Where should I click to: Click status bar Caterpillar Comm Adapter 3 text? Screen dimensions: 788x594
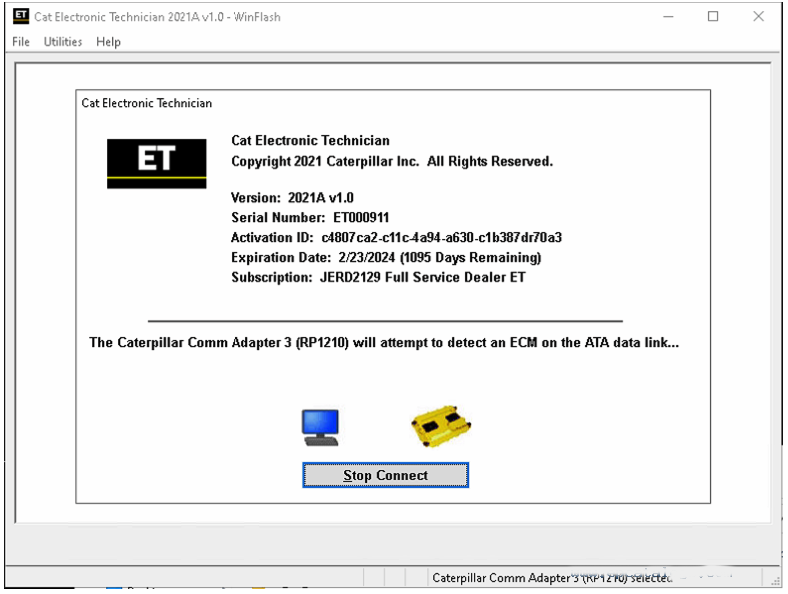pos(552,578)
